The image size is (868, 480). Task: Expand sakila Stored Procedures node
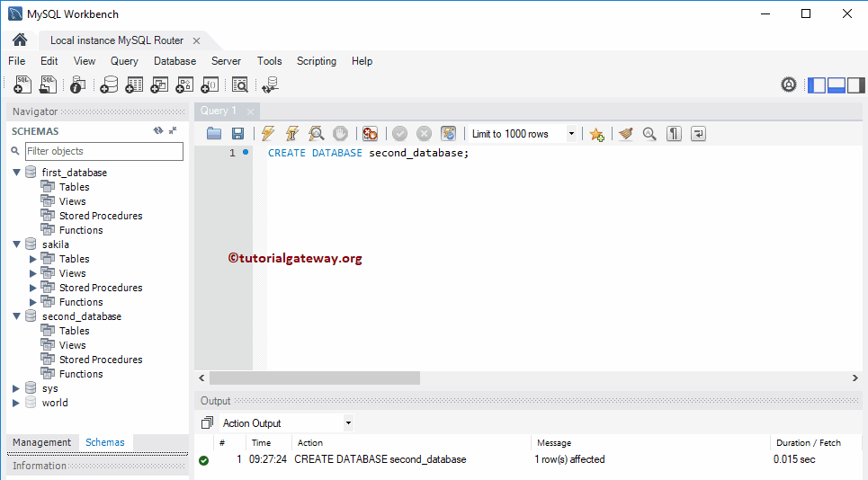[x=32, y=288]
